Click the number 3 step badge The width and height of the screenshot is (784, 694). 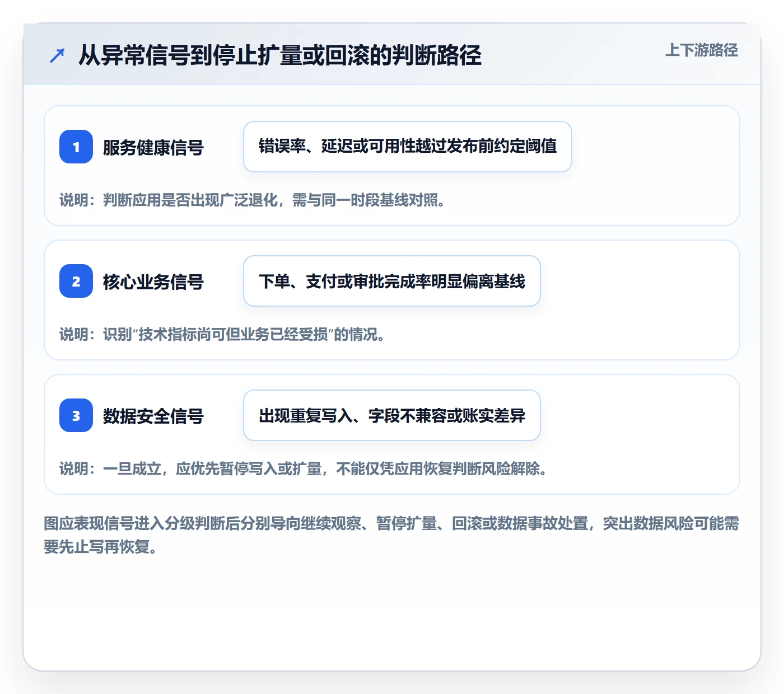(76, 415)
